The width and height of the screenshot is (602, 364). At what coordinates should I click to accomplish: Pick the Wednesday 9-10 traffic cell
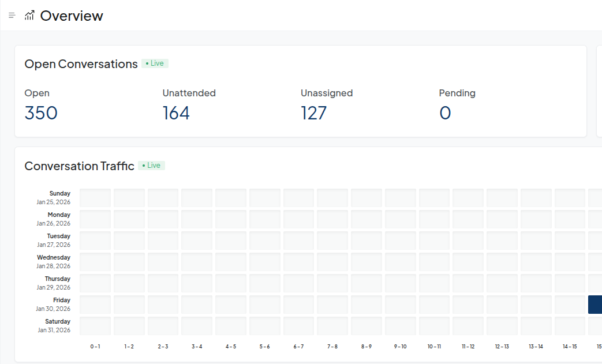click(x=401, y=262)
